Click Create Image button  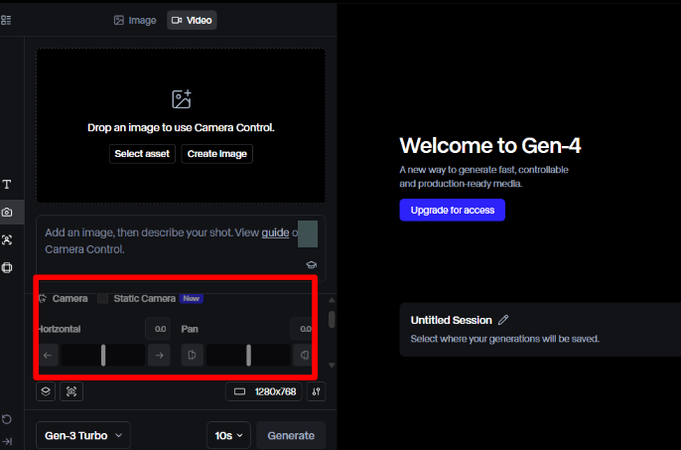click(x=217, y=154)
